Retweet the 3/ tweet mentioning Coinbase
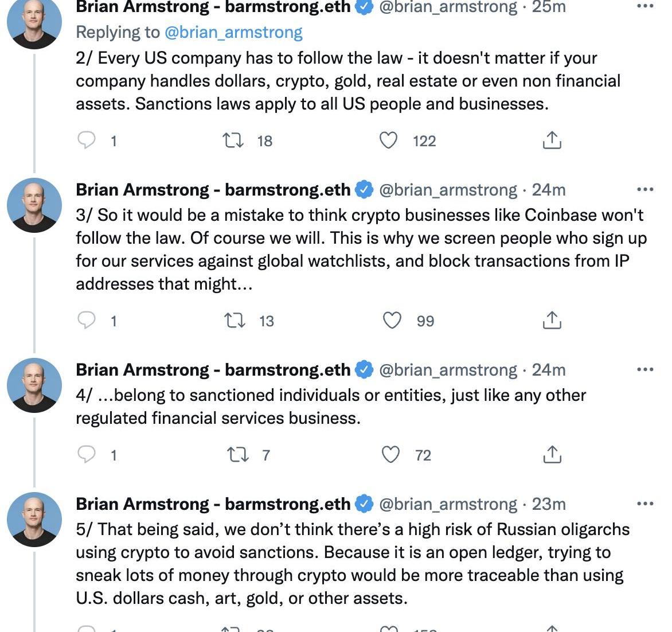Screen dimensions: 672x632 point(235,321)
